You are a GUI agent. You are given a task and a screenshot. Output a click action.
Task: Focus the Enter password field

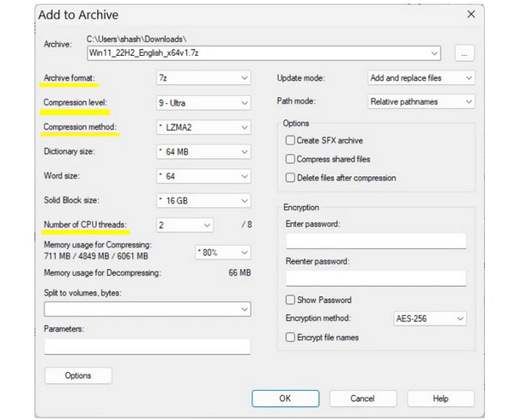(x=376, y=240)
